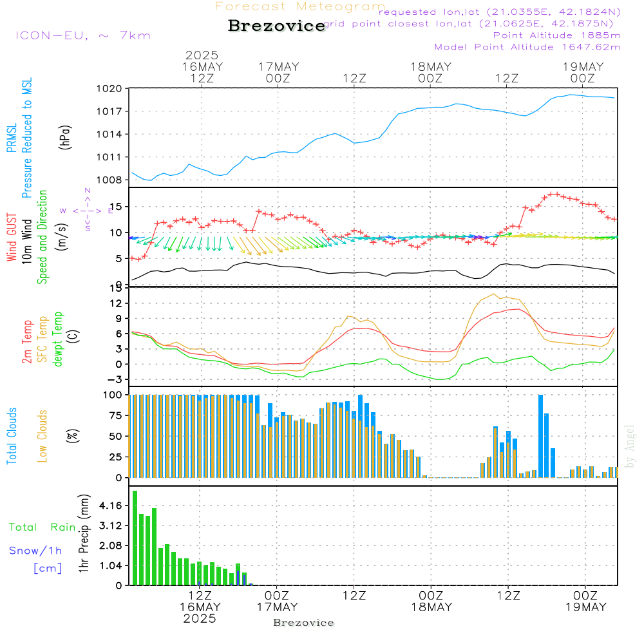
Task: Click the 4.16 precipitation axis value
Action: [x=111, y=506]
